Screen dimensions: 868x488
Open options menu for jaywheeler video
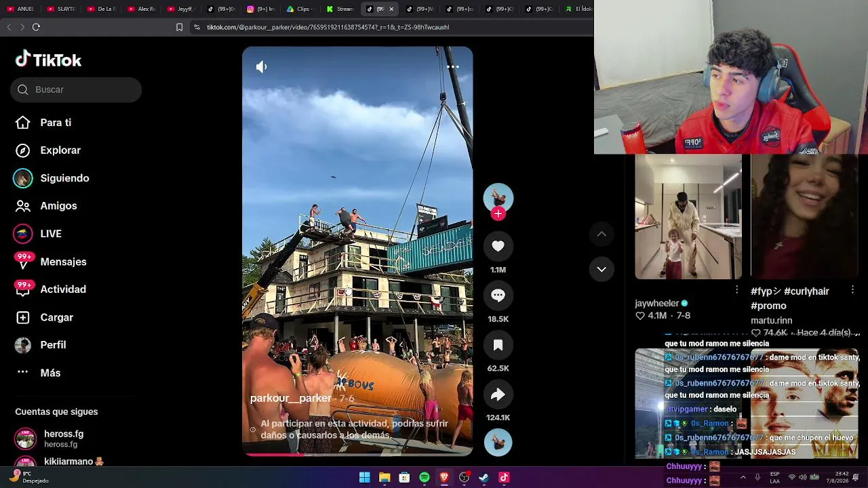[737, 290]
